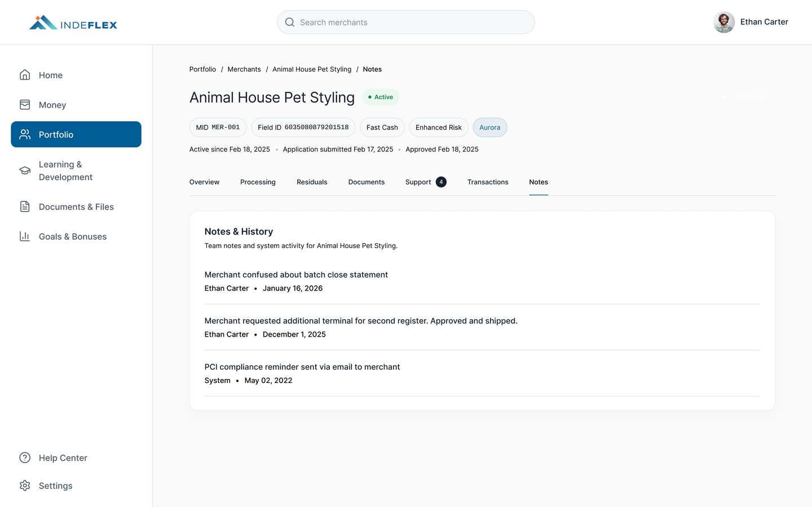Click the magnifier icon in search bar
The width and height of the screenshot is (812, 507).
click(x=290, y=22)
